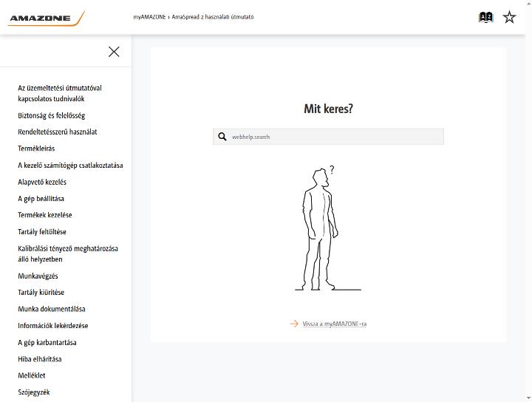Viewport: 532px width, 402px height.
Task: Click the search field webhelp.search
Action: [x=328, y=137]
